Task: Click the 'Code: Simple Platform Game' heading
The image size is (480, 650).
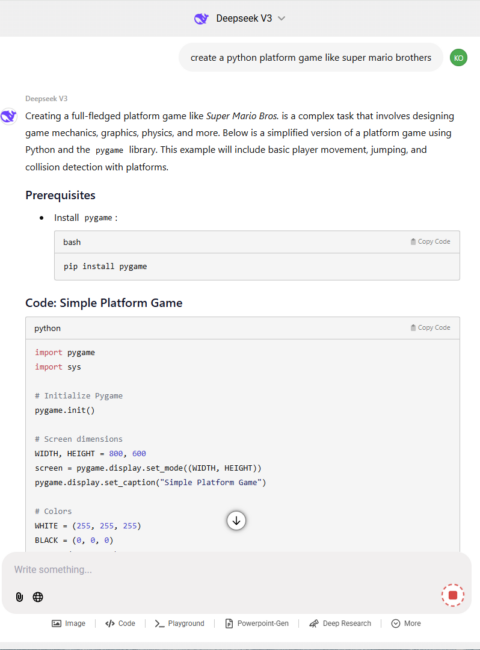Action: [x=104, y=303]
